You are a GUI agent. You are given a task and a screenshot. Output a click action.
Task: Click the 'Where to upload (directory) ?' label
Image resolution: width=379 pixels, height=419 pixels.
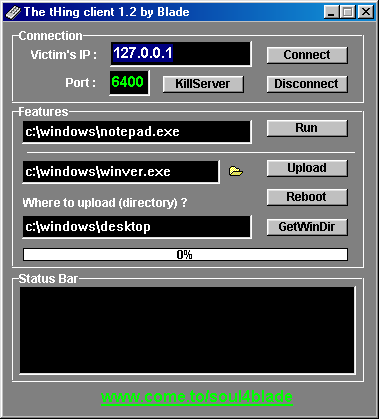(105, 203)
